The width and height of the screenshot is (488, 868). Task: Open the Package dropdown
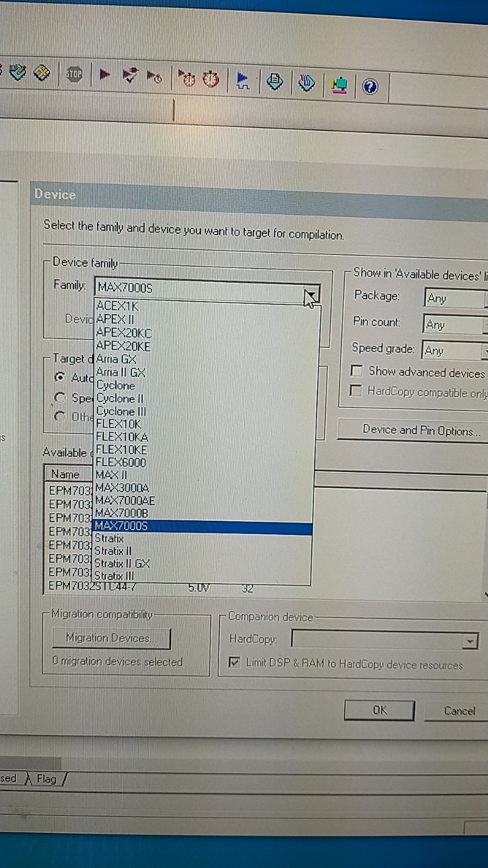[455, 298]
